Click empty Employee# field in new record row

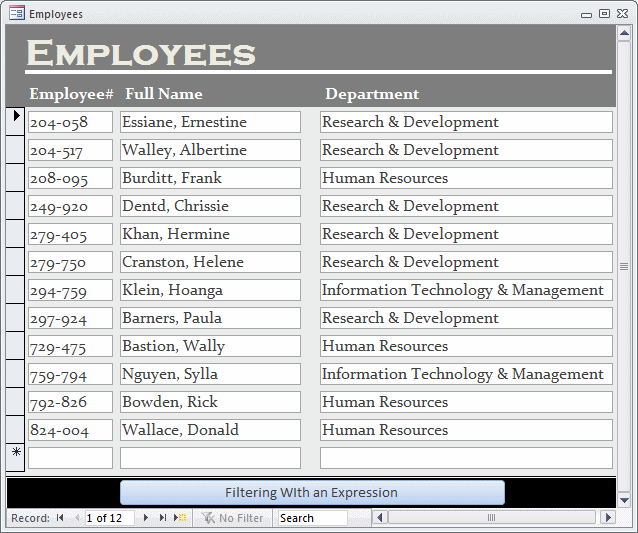pyautogui.click(x=70, y=458)
